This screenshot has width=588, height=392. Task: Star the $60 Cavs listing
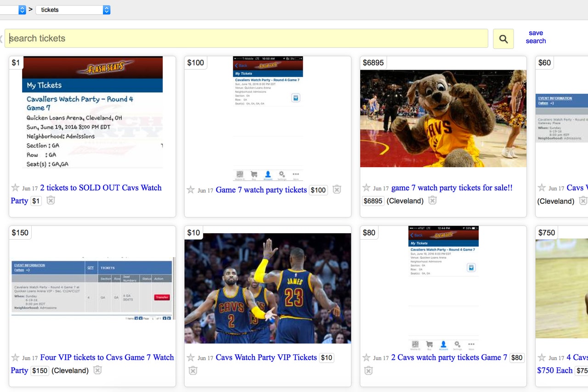coord(542,188)
